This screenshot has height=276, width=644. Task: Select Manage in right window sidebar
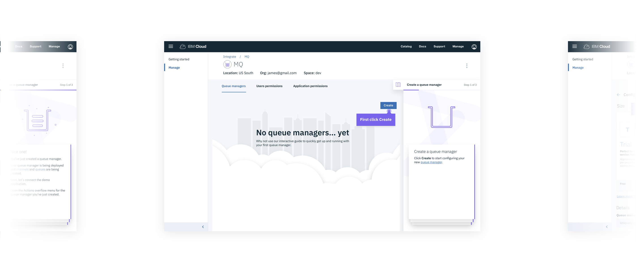578,68
